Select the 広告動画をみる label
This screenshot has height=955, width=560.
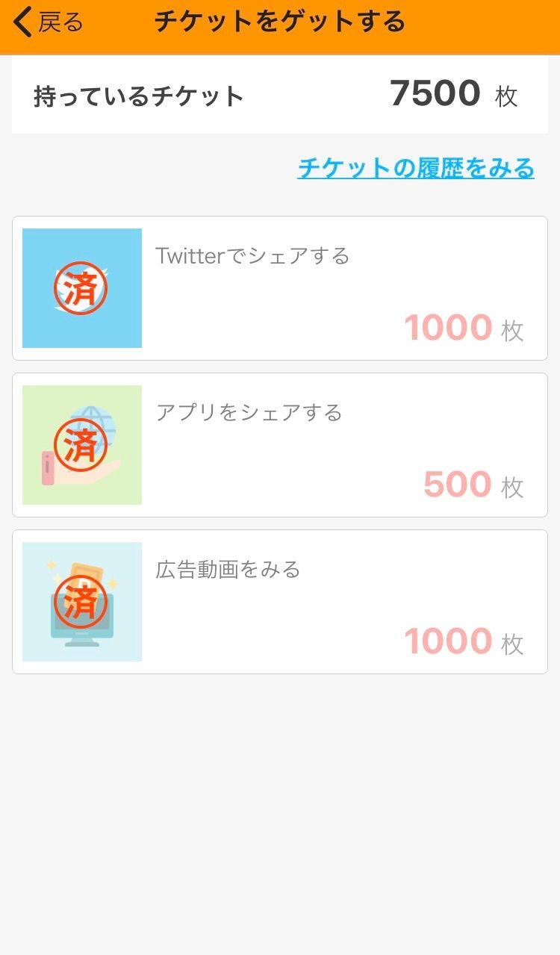tap(228, 570)
